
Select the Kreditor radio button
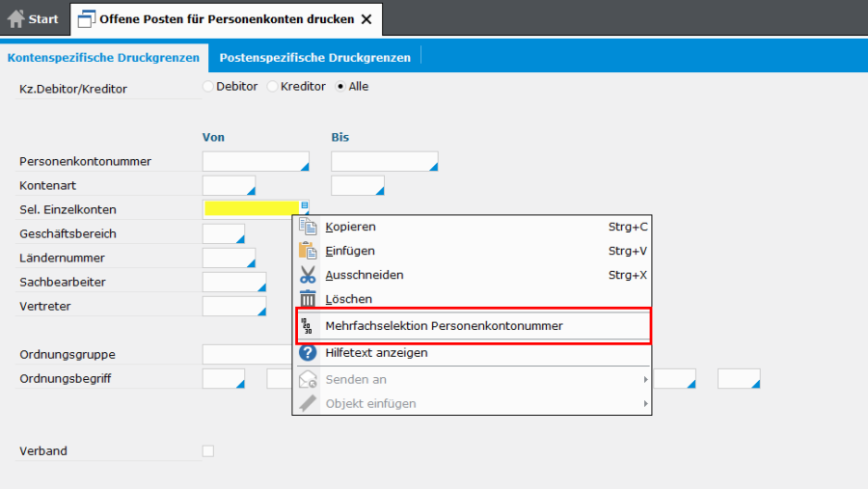[272, 87]
